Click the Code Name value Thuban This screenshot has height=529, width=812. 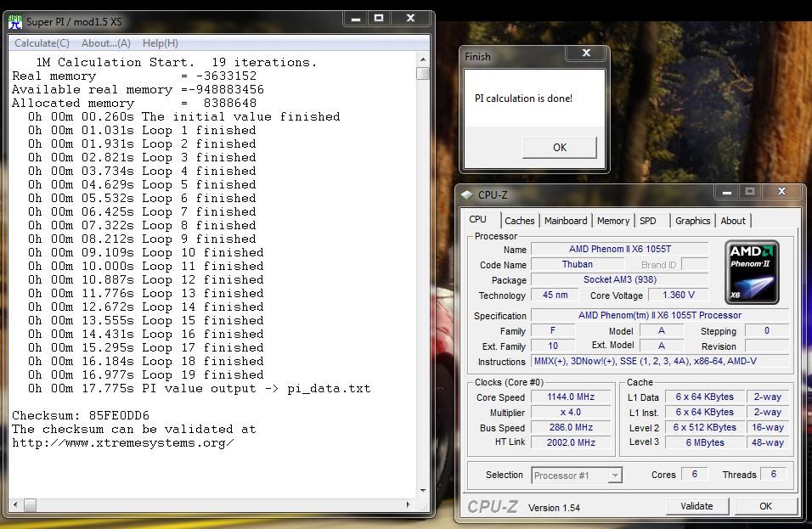coord(578,265)
